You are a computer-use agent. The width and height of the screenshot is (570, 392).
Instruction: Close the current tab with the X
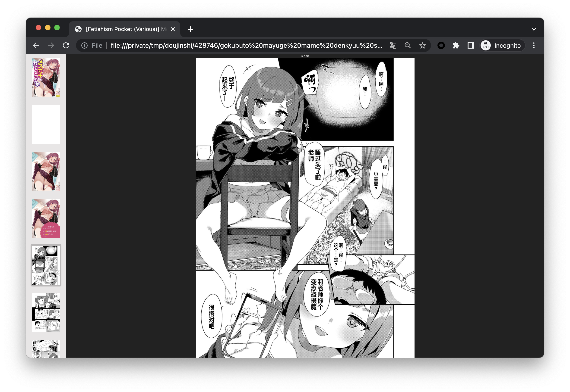coord(173,29)
